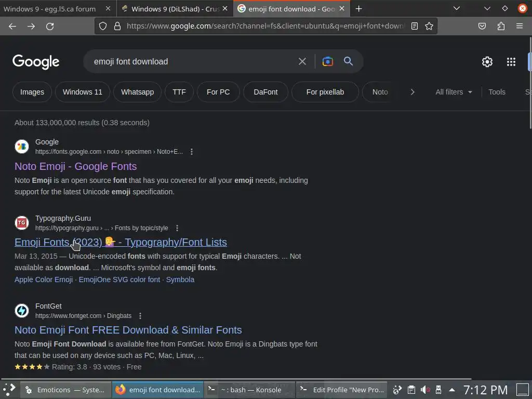Apply the DaFont filter chip

coord(265,92)
